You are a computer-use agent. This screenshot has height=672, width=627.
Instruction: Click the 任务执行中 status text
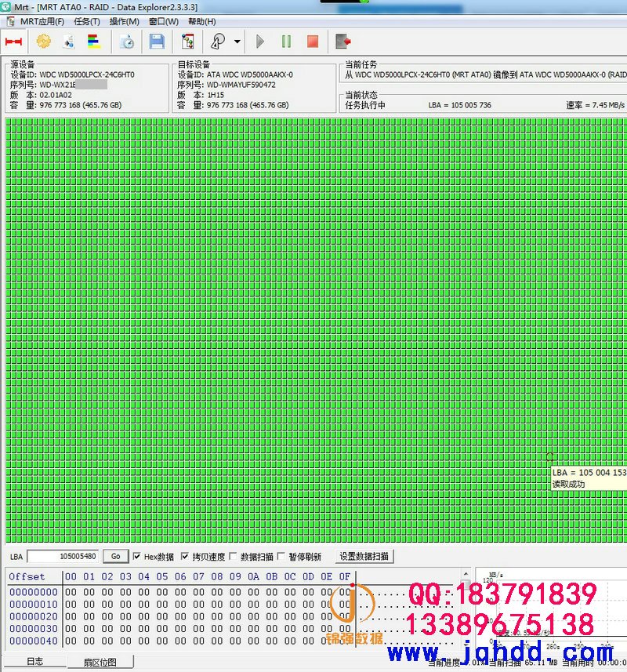point(365,105)
